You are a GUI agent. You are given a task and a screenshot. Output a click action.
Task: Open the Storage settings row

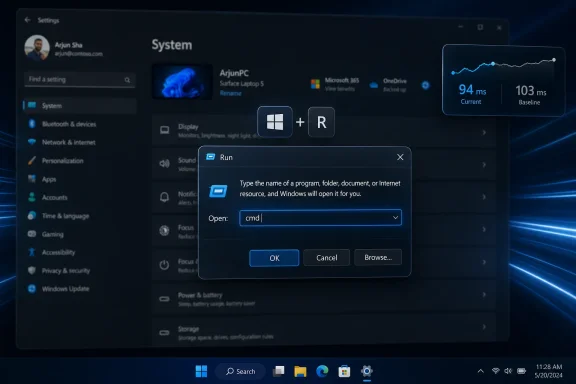tap(324, 331)
